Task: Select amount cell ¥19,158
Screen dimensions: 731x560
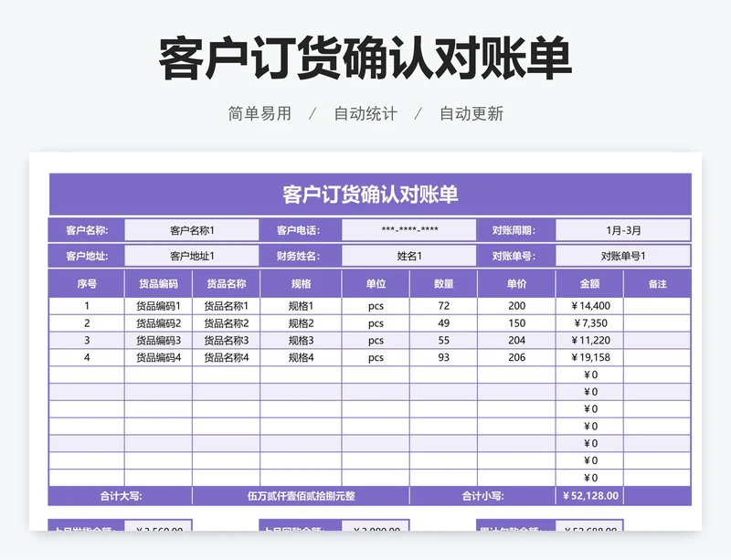Action: 589,357
